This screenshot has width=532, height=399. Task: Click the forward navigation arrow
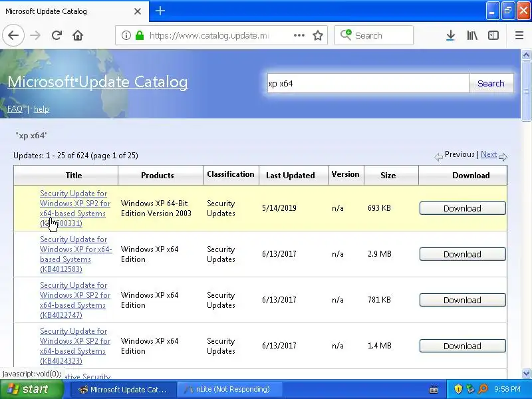(35, 35)
